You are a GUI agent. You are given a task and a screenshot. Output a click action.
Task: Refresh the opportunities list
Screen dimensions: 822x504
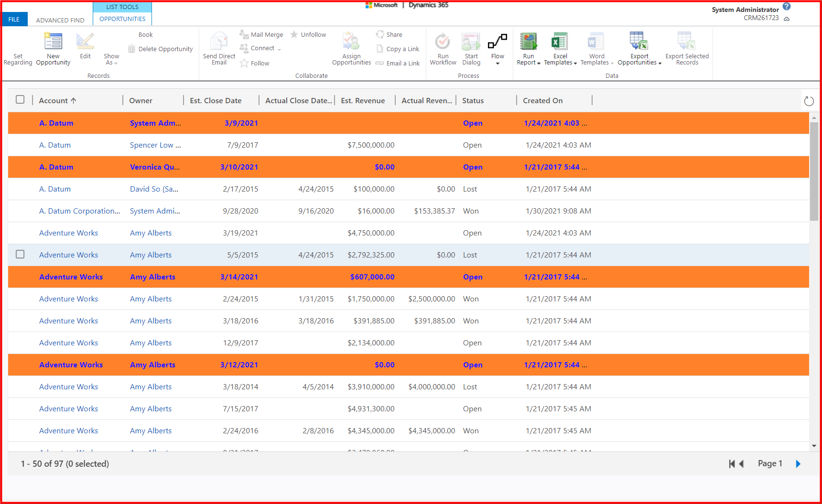(x=809, y=101)
